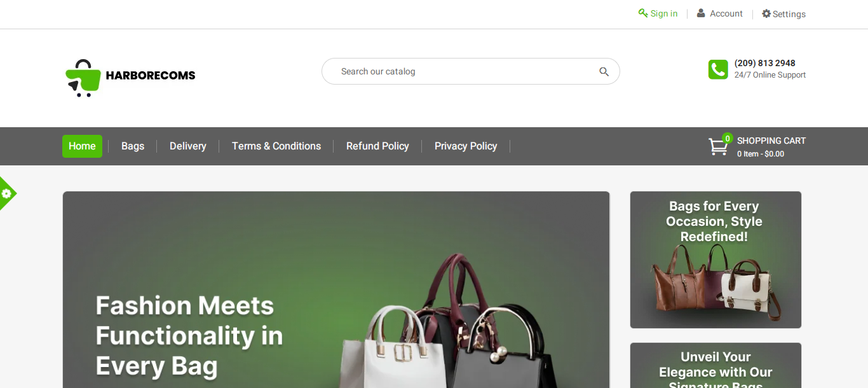Click the Sign in key icon
868x388 pixels.
[x=643, y=13]
